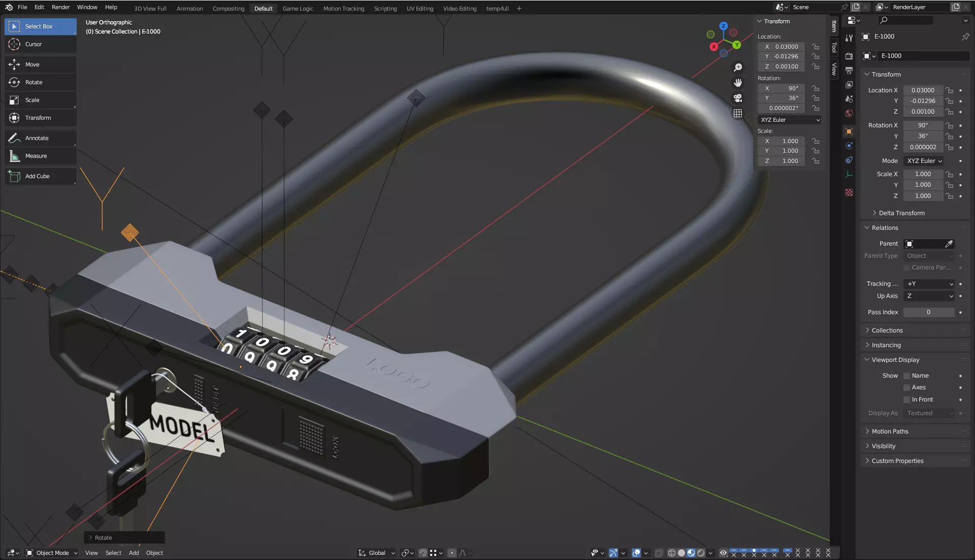The image size is (975, 560).
Task: Open the XYZ Euler dropdown in sidebar
Action: click(790, 120)
